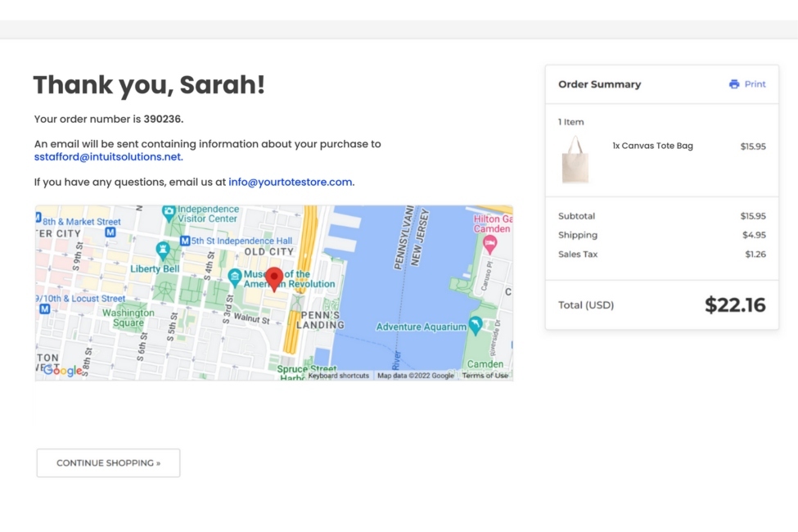Click 9/10th & Locust Street station icon
Screen dimensions: 798x532
click(x=44, y=309)
